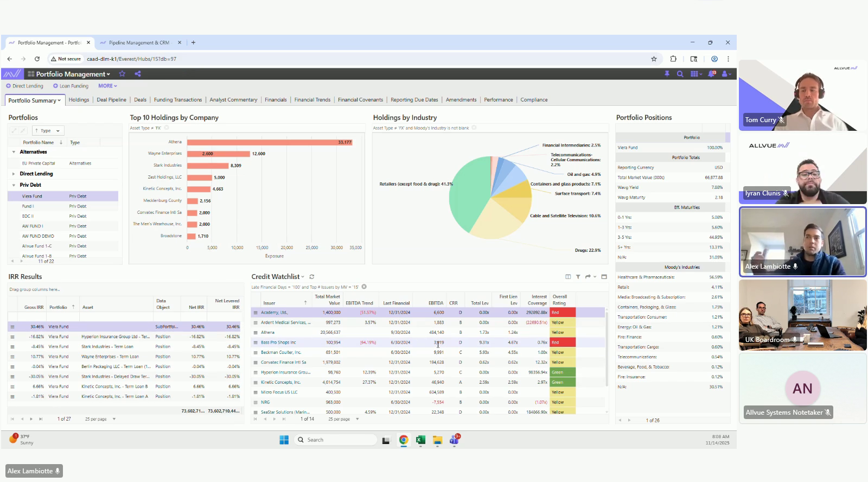This screenshot has width=868, height=482.
Task: Click the Red rating cell for Bass Pro Shops
Action: pos(562,343)
